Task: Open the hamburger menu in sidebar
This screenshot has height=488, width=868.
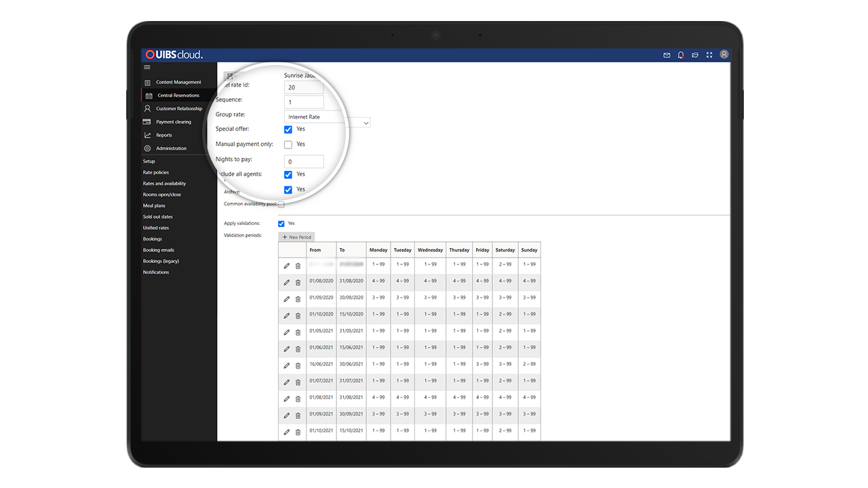Action: click(147, 67)
